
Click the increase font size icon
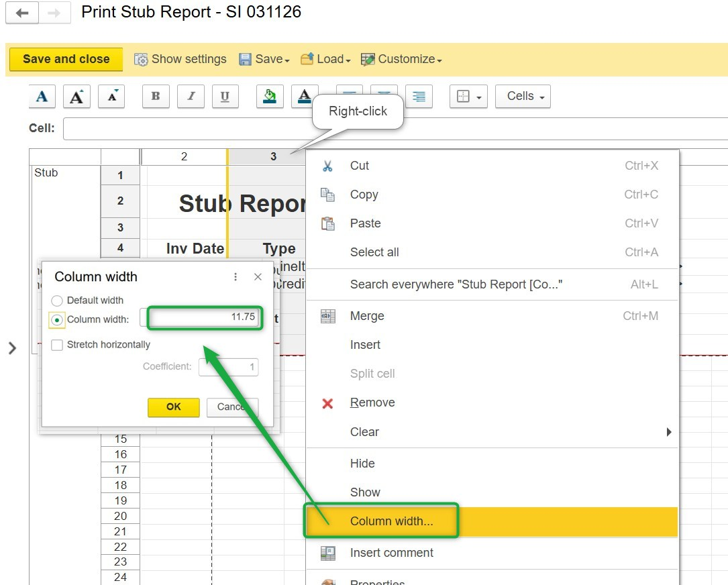click(76, 97)
